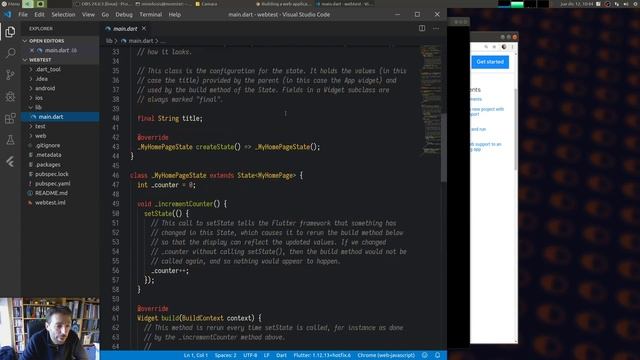This screenshot has height=360, width=640.
Task: Change file encoding UTF-8 in status bar
Action: 250,355
